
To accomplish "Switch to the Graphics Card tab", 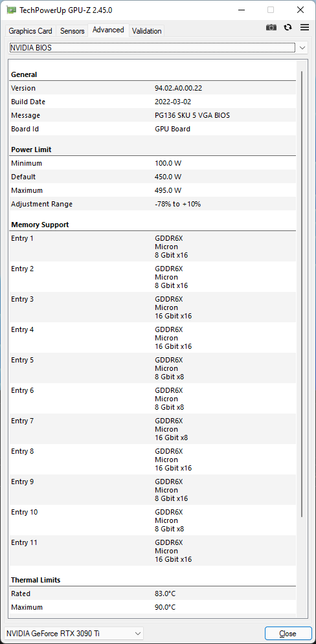I will 30,31.
